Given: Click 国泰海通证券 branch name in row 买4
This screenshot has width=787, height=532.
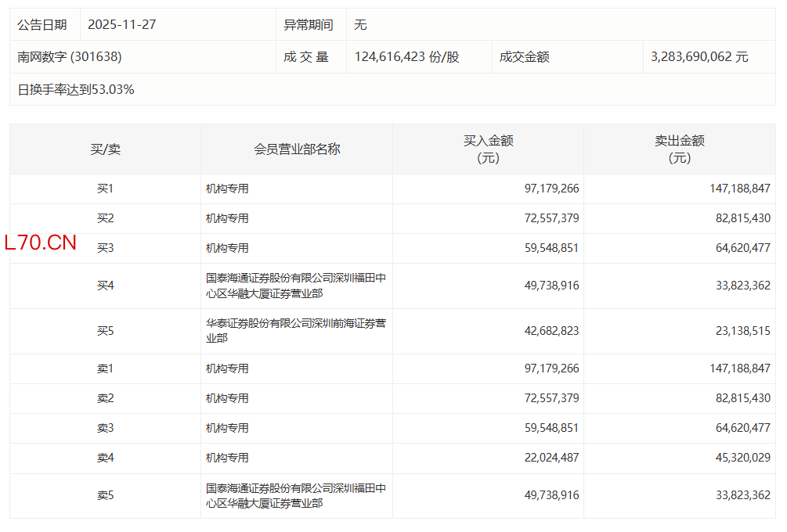Looking at the screenshot, I should (x=295, y=286).
